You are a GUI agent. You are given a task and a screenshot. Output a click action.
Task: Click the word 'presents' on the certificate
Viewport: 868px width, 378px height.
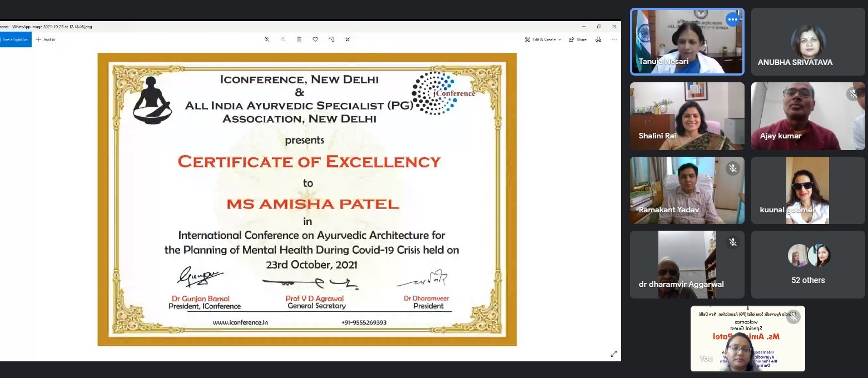(x=304, y=140)
